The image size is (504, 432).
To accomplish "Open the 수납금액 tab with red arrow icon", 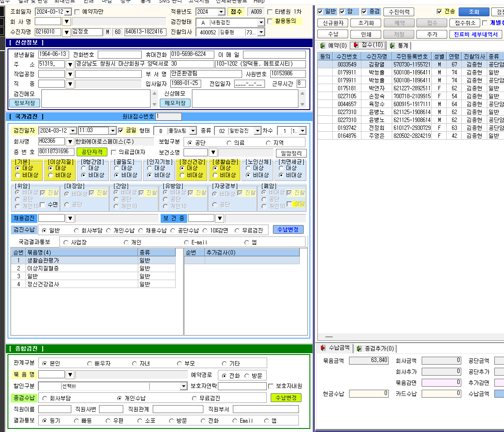I will (x=335, y=348).
